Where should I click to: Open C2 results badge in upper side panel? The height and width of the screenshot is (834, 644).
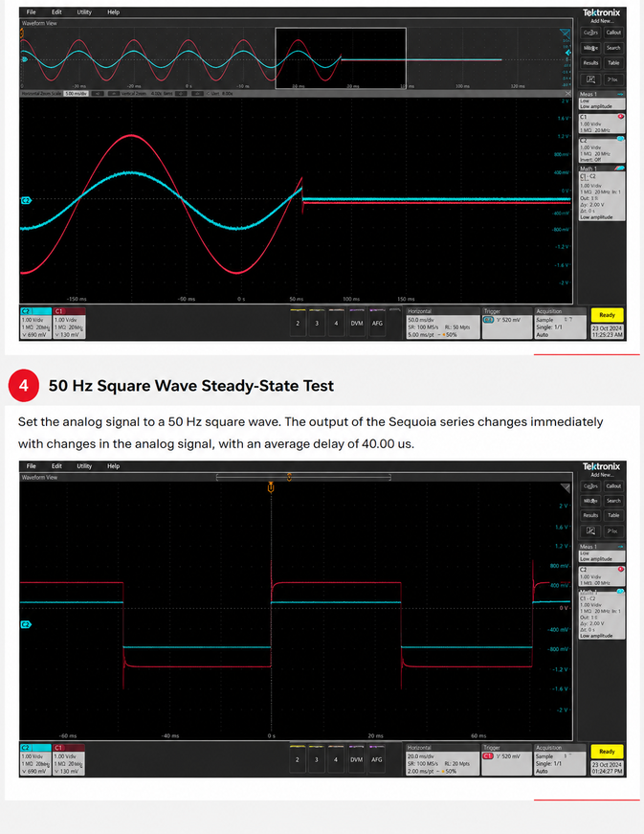(x=602, y=150)
